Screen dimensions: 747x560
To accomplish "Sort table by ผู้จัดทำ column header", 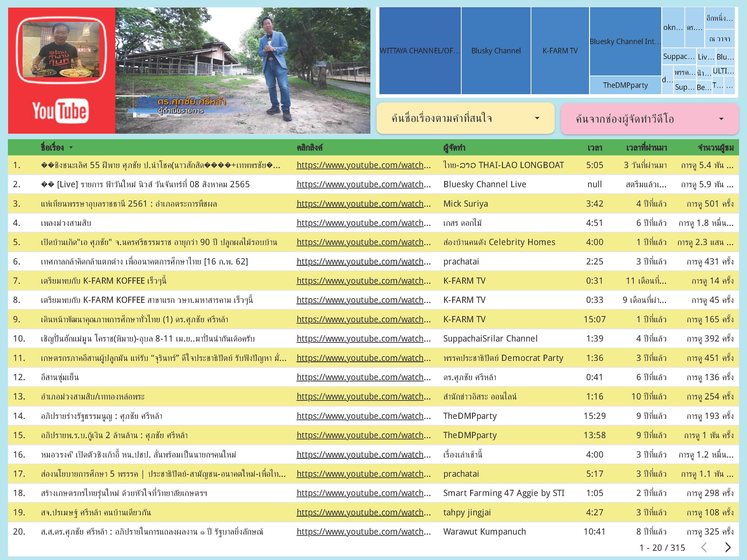I will tap(454, 147).
